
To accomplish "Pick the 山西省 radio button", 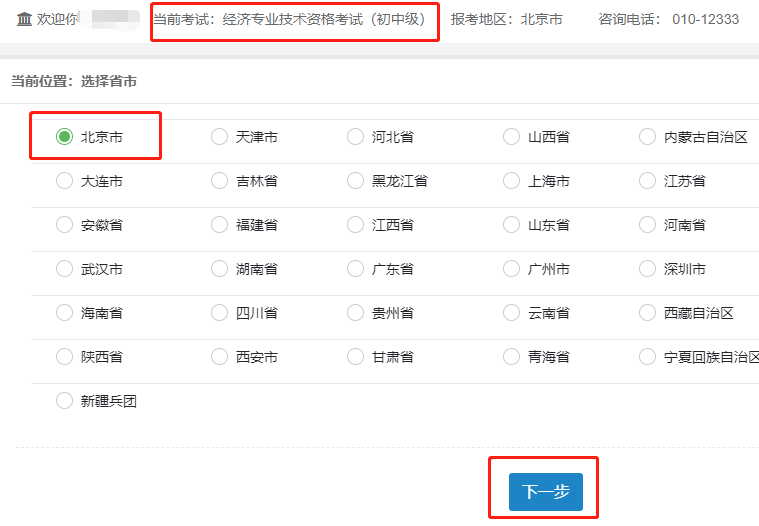I will pos(512,137).
